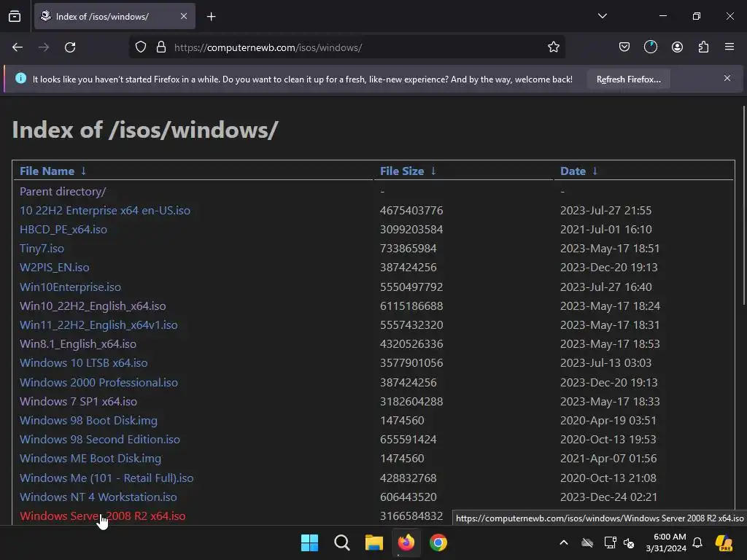
Task: Open the Firefox application menu
Action: pyautogui.click(x=729, y=47)
